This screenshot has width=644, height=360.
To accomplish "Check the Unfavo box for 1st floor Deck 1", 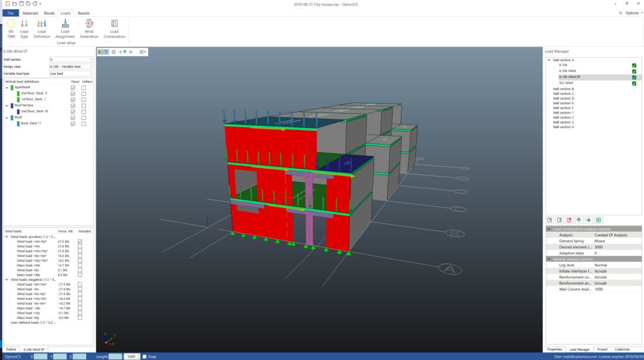I will 85,99.
